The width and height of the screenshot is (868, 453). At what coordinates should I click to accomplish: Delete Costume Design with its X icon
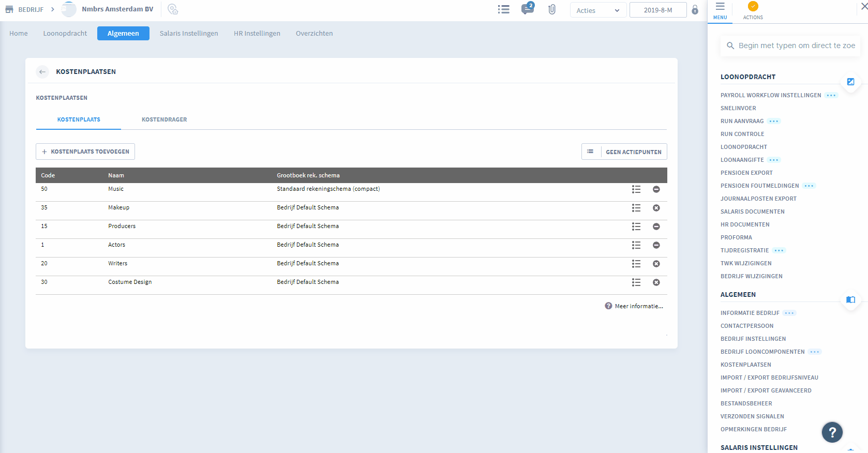[x=656, y=282]
